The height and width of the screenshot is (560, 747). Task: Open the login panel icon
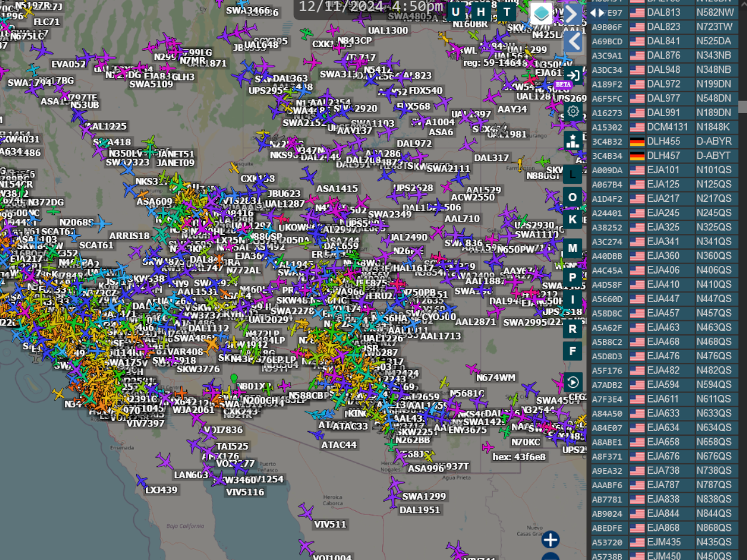(573, 76)
